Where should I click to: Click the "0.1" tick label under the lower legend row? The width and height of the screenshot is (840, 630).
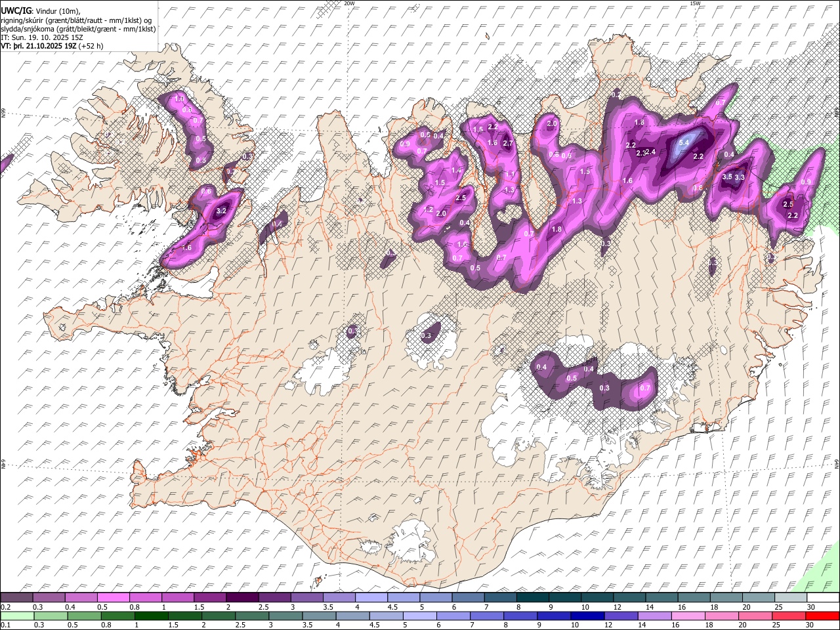(6, 625)
